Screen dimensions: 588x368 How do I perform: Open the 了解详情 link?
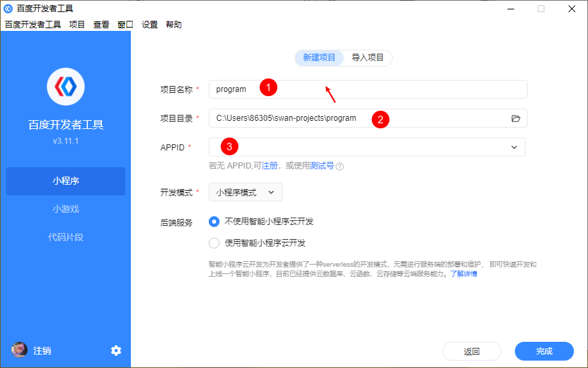(464, 274)
